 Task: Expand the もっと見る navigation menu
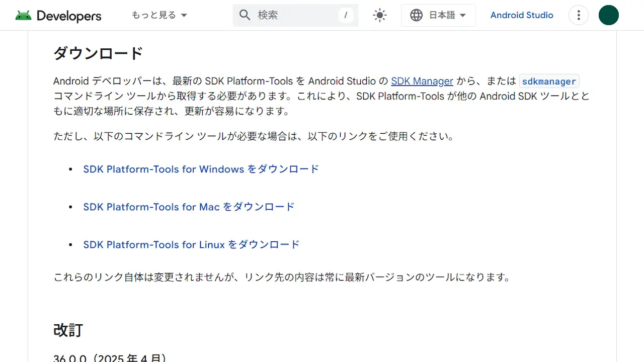[x=153, y=15]
